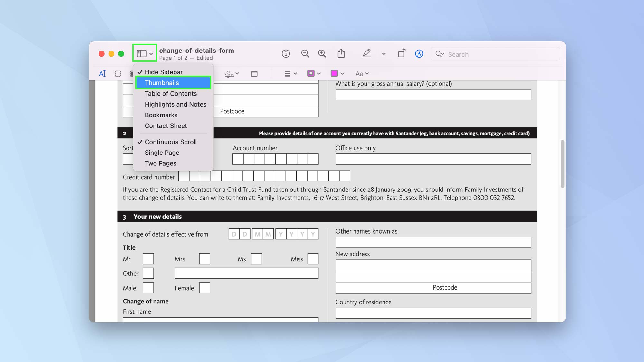The image size is (644, 362).
Task: Click inside the Search field
Action: point(496,54)
